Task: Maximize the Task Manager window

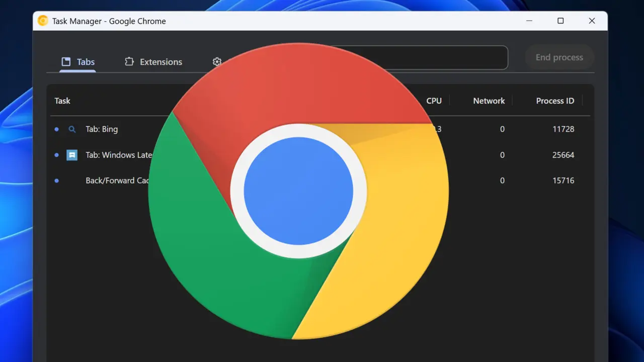Action: [x=560, y=21]
